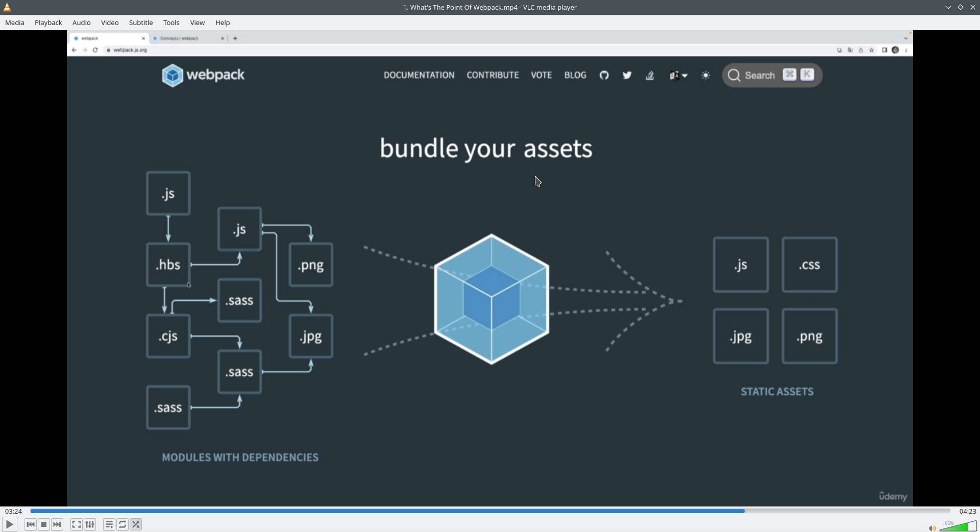The height and width of the screenshot is (532, 980).
Task: Click elapsed time 03:24 label
Action: click(x=14, y=511)
